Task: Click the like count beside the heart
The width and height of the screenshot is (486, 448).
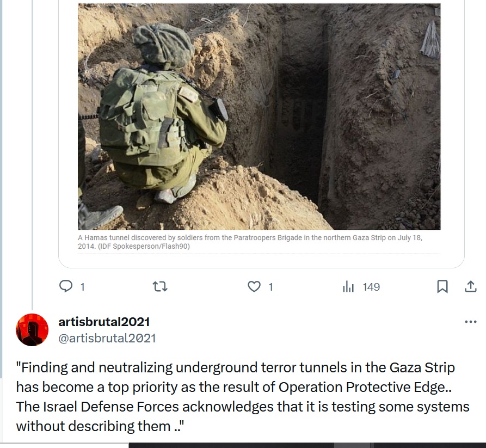Action: pos(270,287)
